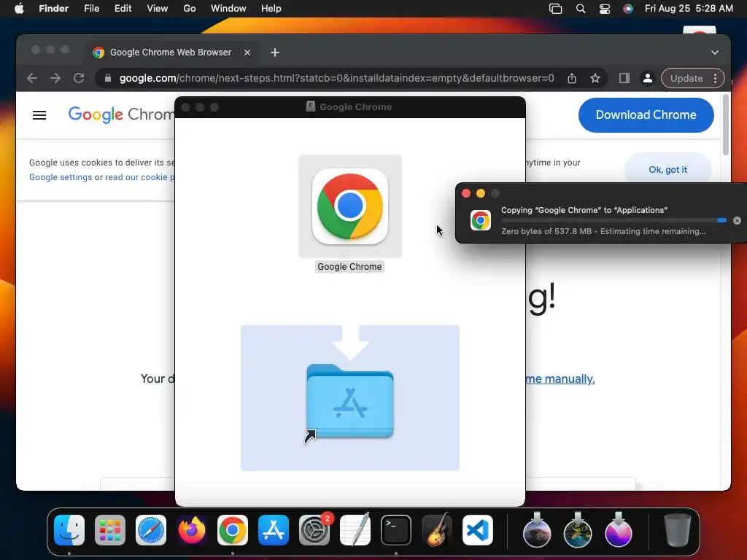
Task: Dismiss cookie notice with Ok, got it
Action: 668,169
